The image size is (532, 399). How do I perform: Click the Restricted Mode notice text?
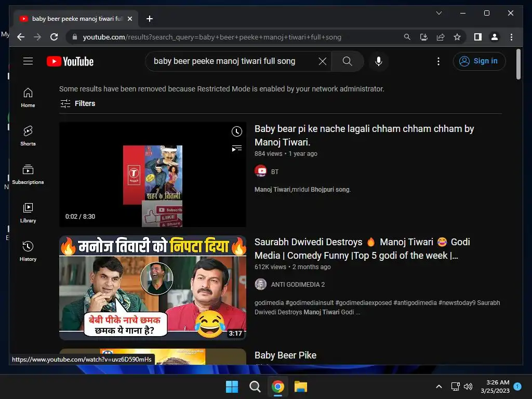[x=221, y=89]
